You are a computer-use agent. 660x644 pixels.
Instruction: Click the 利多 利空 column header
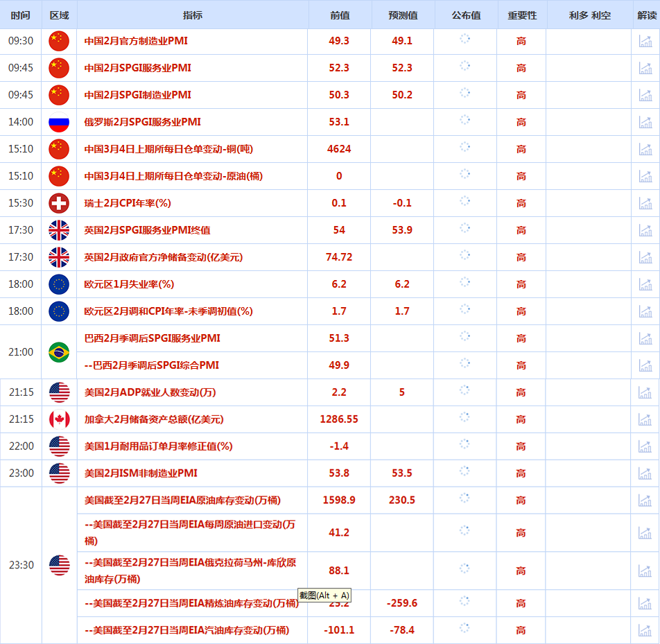pyautogui.click(x=590, y=15)
